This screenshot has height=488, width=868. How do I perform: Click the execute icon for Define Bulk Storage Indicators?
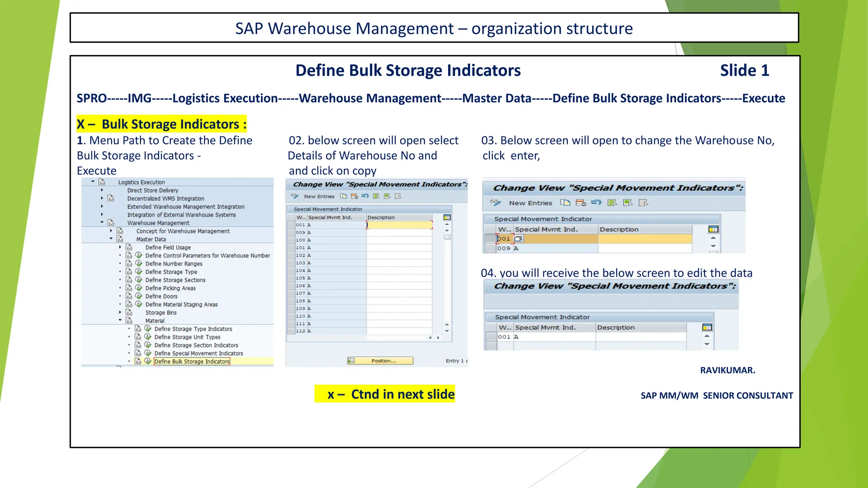tap(147, 361)
